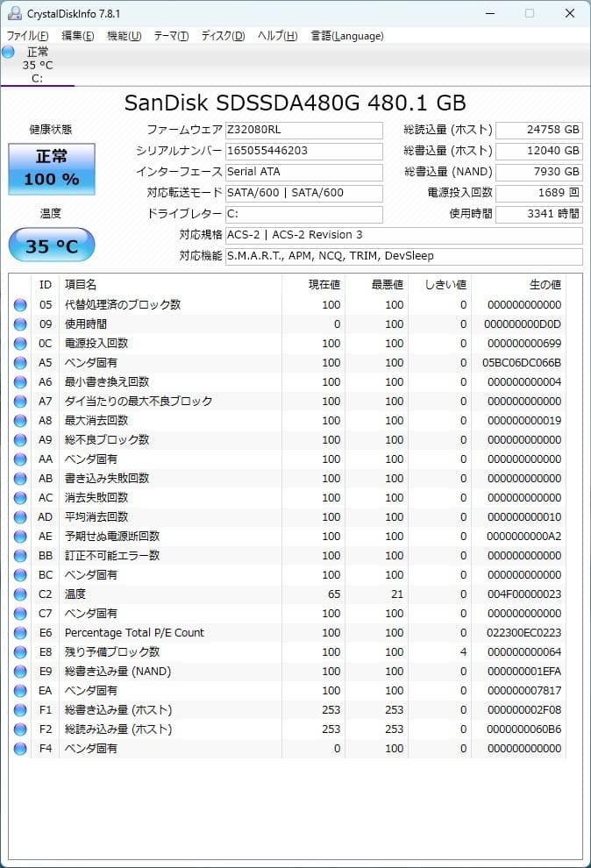Click status orb for attribute A7 row
The height and width of the screenshot is (868, 591).
click(20, 402)
